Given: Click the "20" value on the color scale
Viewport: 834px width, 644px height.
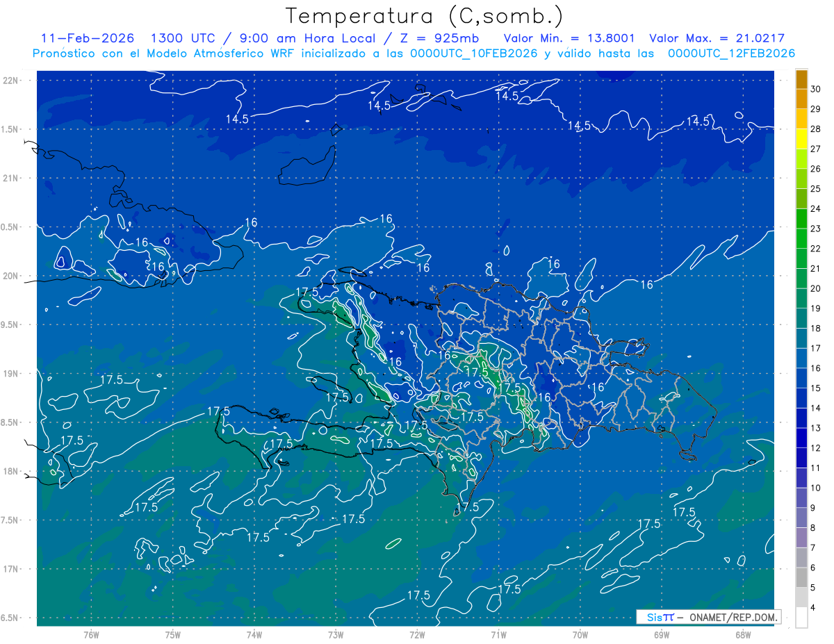Looking at the screenshot, I should [x=816, y=288].
